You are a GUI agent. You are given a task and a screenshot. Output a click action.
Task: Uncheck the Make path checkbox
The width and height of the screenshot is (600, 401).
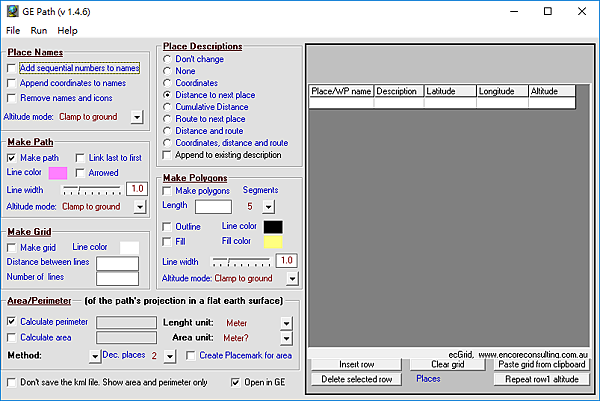click(11, 158)
